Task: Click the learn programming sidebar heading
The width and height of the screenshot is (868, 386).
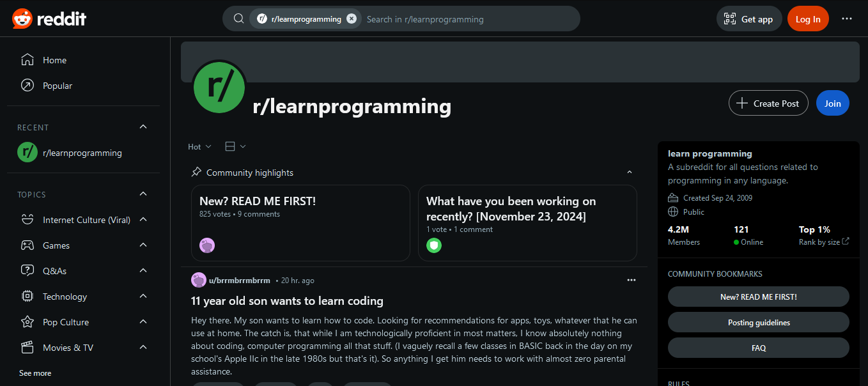Action: (x=710, y=153)
